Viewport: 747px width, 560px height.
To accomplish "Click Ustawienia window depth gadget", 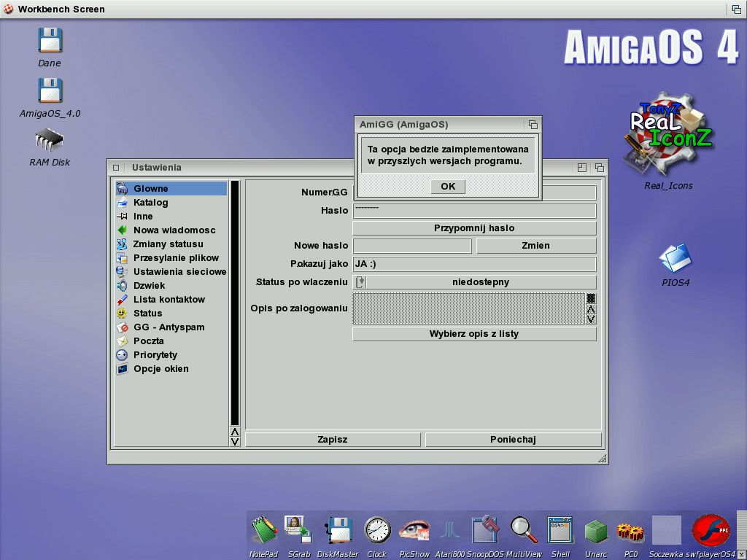I will 600,168.
